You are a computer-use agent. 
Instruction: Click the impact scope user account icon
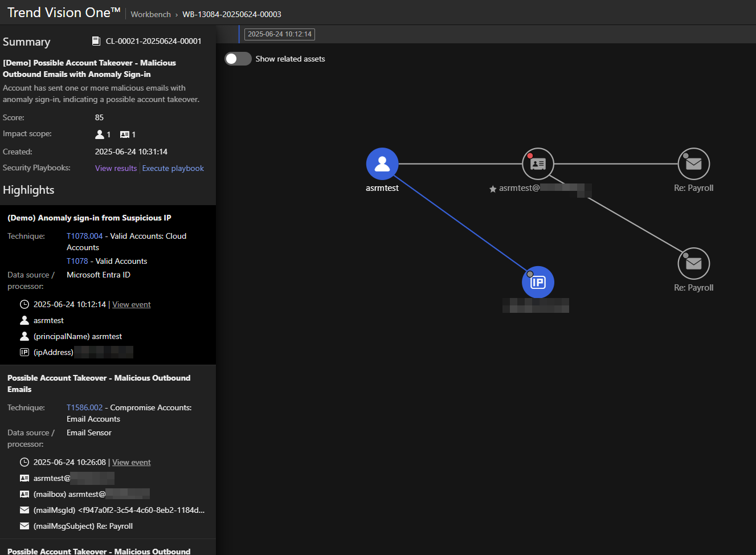tap(100, 134)
